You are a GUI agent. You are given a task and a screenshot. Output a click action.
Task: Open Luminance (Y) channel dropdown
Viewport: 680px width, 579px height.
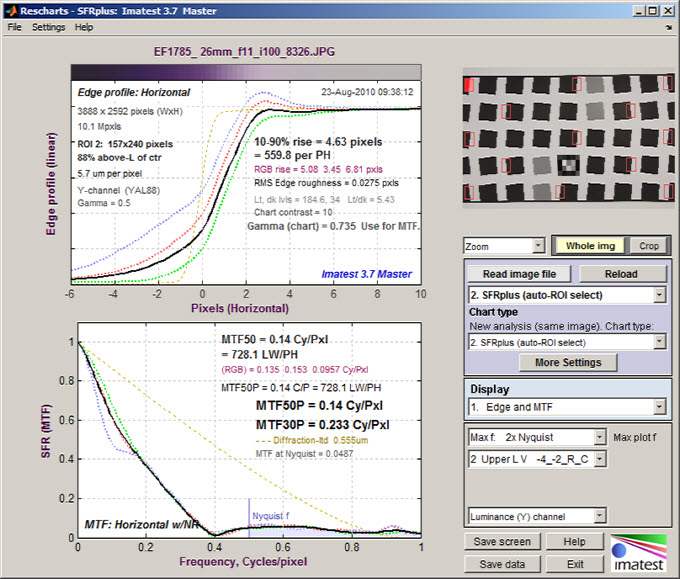click(537, 516)
